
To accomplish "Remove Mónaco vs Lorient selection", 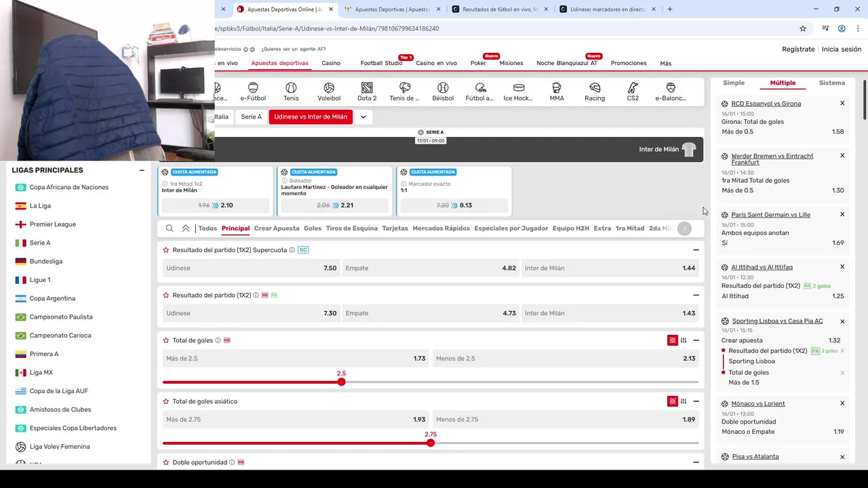I will (x=842, y=403).
